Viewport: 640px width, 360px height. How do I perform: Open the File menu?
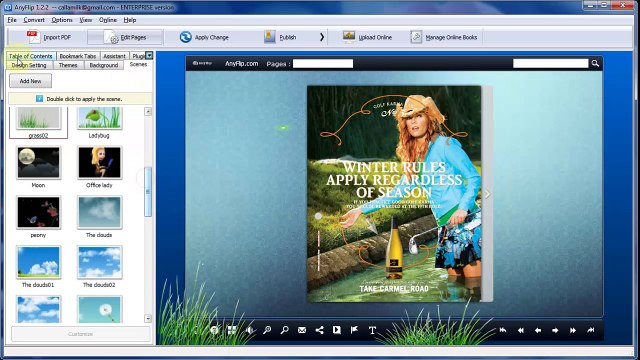pos(12,20)
